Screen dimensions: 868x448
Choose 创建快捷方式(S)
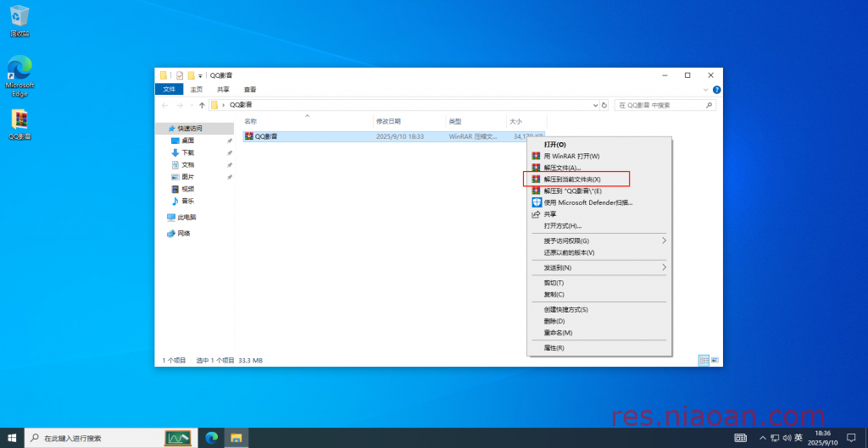click(599, 310)
